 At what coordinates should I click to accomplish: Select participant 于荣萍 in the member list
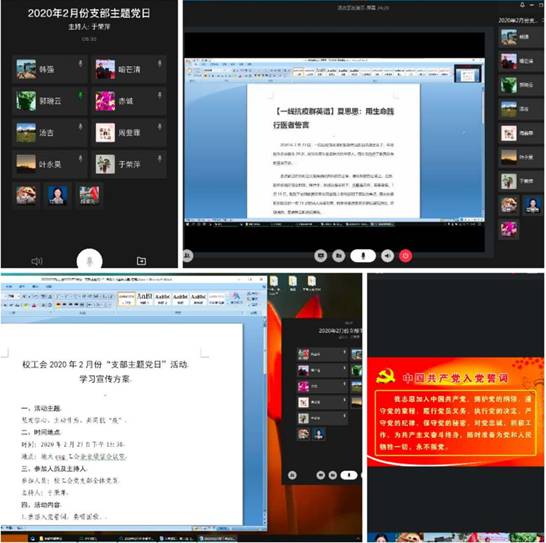click(x=128, y=164)
